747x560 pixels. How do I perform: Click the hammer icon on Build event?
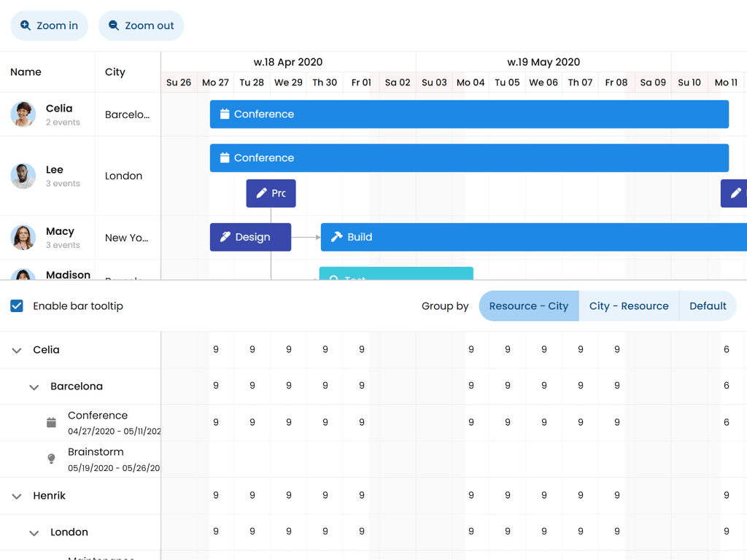[336, 237]
